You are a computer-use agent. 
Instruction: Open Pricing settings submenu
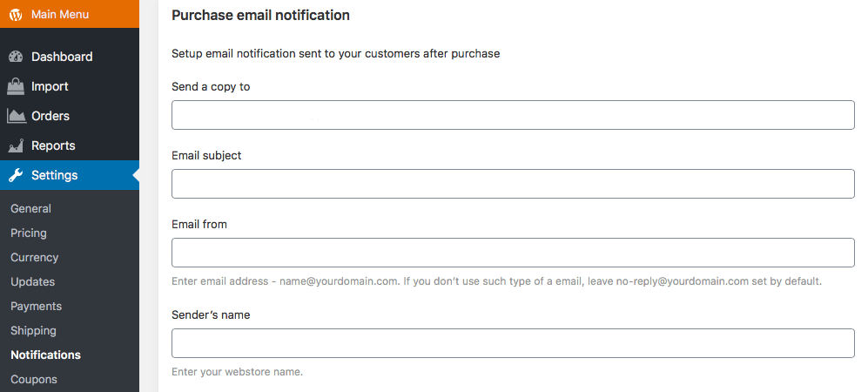coord(29,233)
